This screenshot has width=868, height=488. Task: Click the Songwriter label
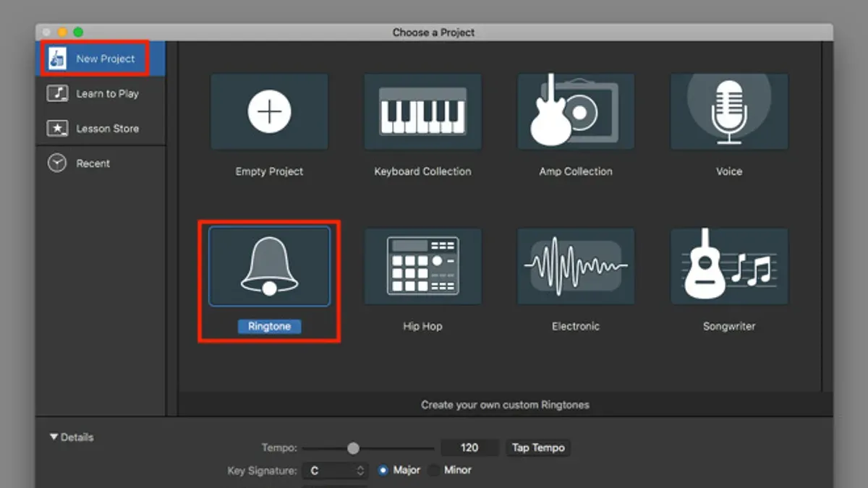point(729,326)
